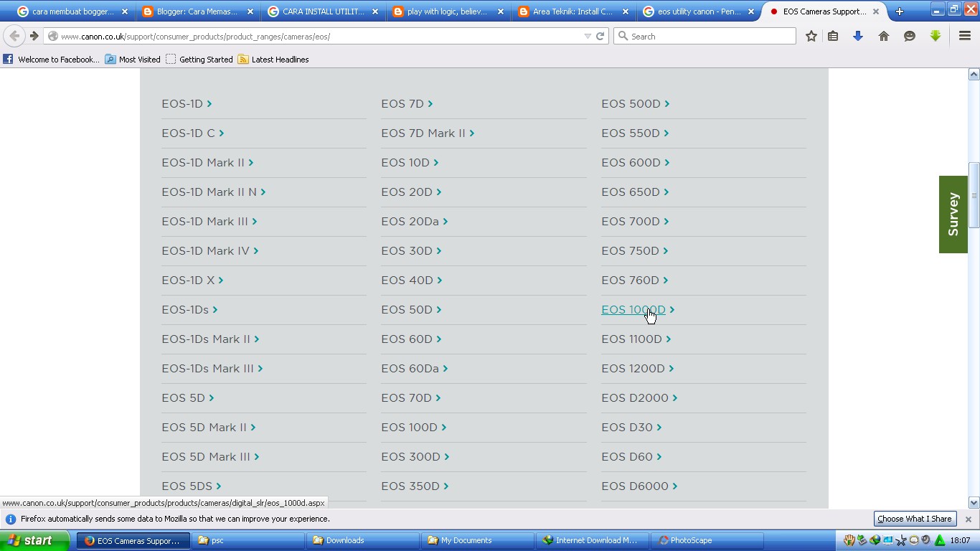Switch to Internet Download Manager in taskbar
This screenshot has height=551, width=980.
(x=593, y=540)
